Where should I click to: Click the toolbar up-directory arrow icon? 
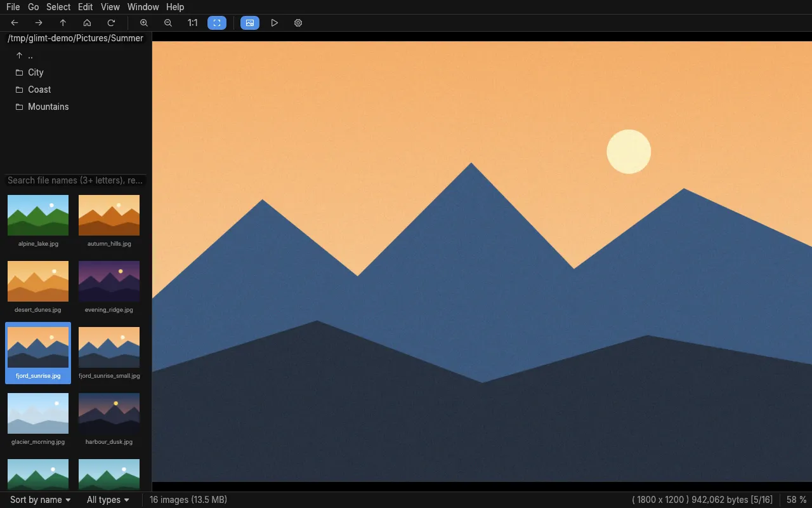63,23
